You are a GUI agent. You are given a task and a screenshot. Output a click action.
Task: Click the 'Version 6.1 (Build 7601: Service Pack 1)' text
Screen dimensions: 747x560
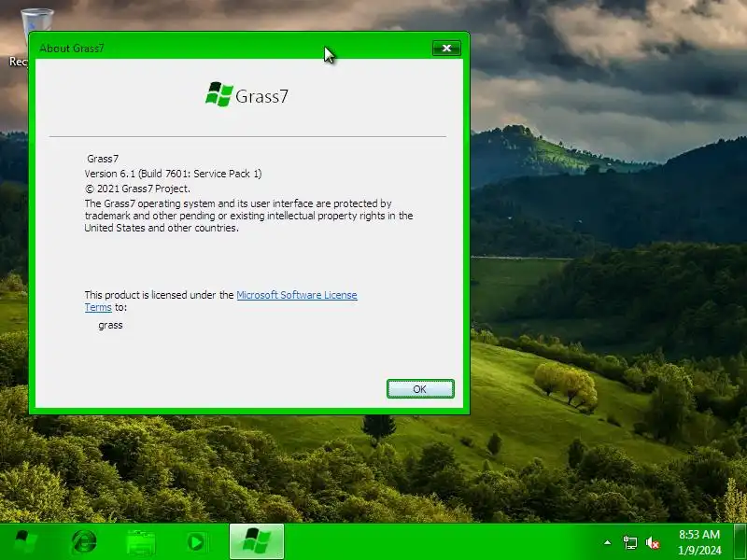(173, 174)
